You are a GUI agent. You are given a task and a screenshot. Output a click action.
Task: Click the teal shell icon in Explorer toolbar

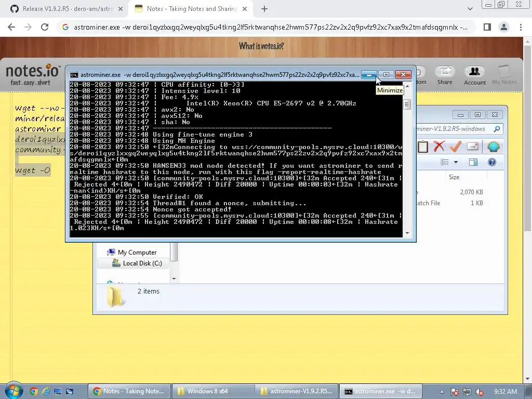[x=494, y=147]
